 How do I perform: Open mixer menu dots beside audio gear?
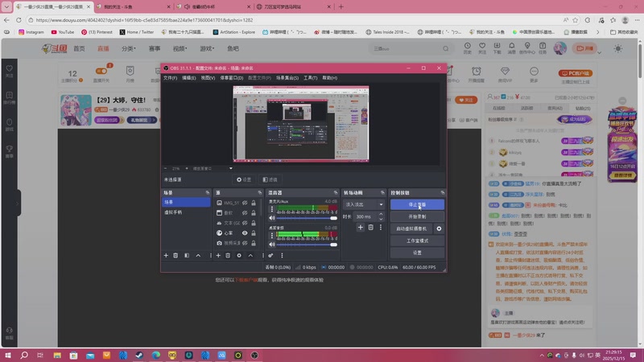tap(282, 255)
